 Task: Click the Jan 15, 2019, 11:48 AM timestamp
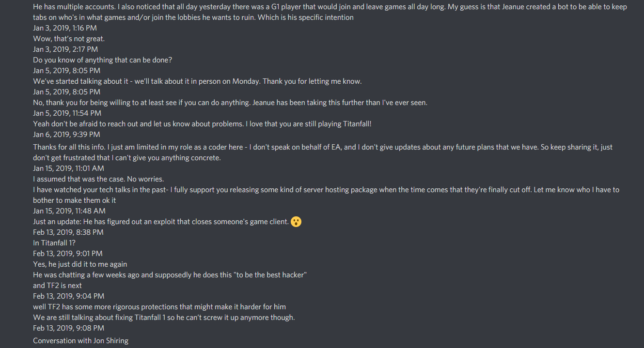(x=68, y=211)
